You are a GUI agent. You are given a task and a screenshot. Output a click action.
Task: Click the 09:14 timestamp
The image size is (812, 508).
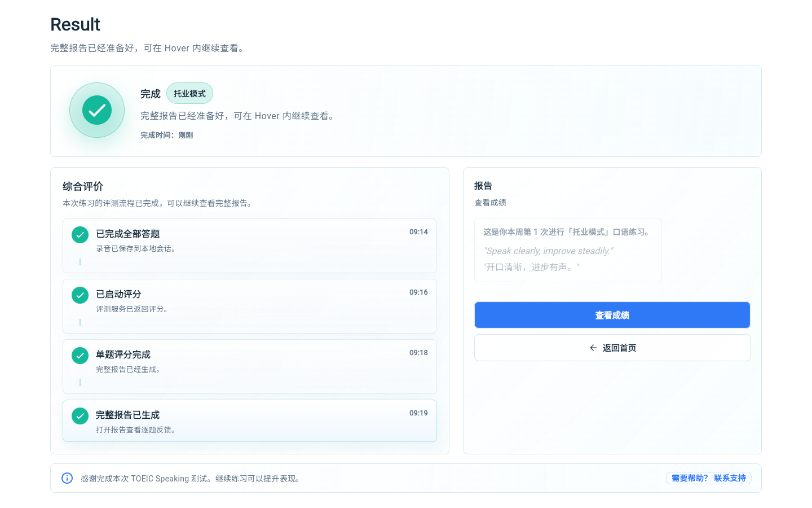418,232
